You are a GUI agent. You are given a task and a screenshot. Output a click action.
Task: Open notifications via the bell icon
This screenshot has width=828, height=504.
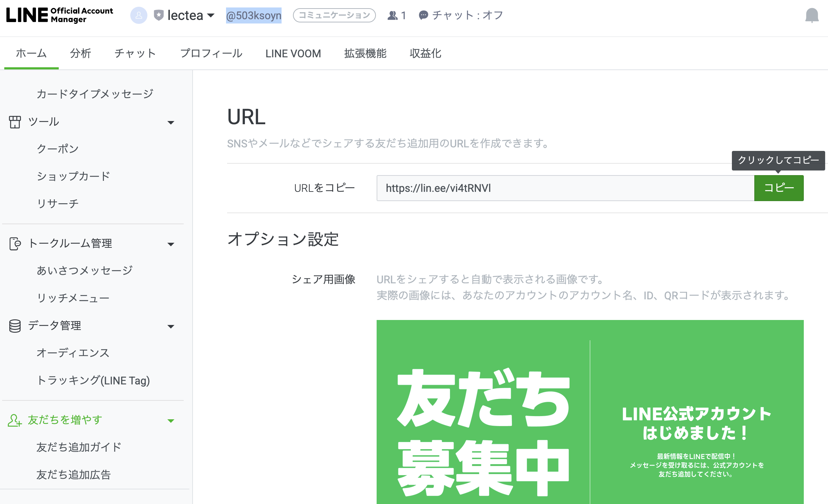point(813,15)
